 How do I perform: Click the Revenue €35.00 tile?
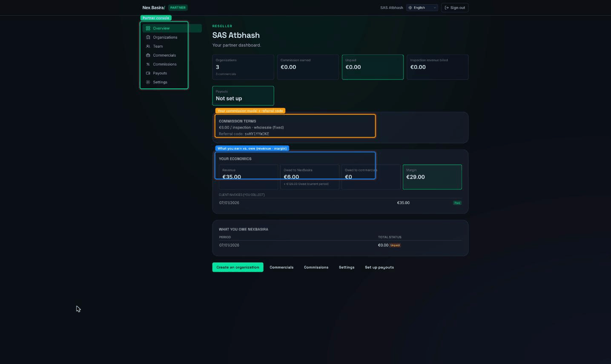248,177
